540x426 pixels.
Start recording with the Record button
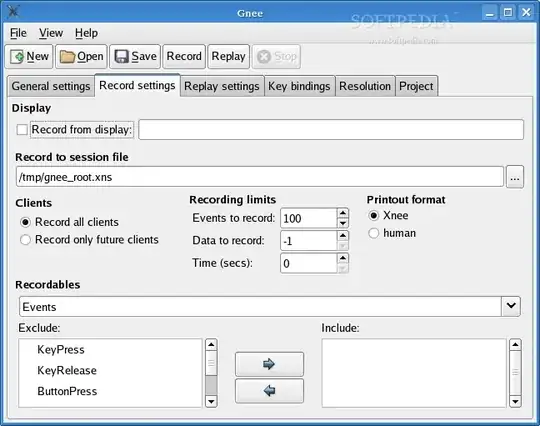point(184,56)
